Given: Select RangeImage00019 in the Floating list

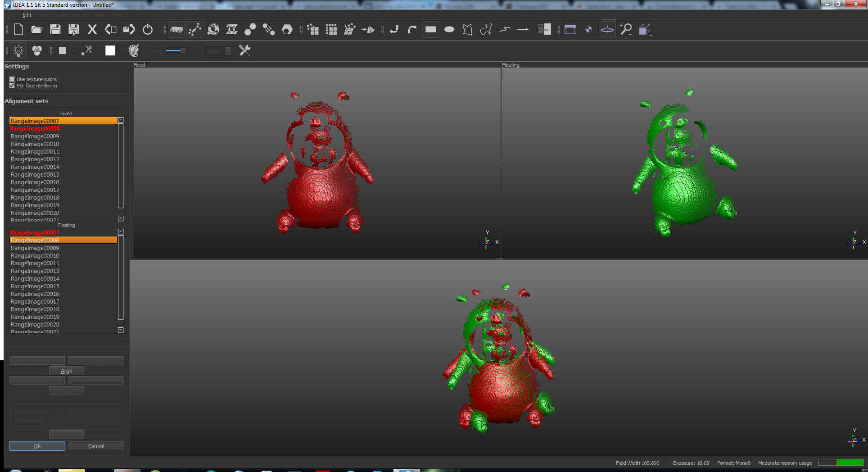Looking at the screenshot, I should [x=63, y=317].
